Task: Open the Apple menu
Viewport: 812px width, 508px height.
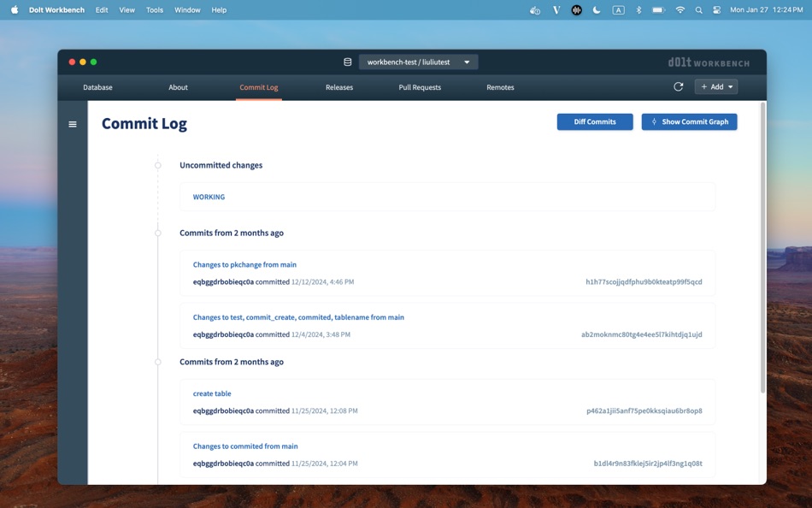Action: coord(15,10)
